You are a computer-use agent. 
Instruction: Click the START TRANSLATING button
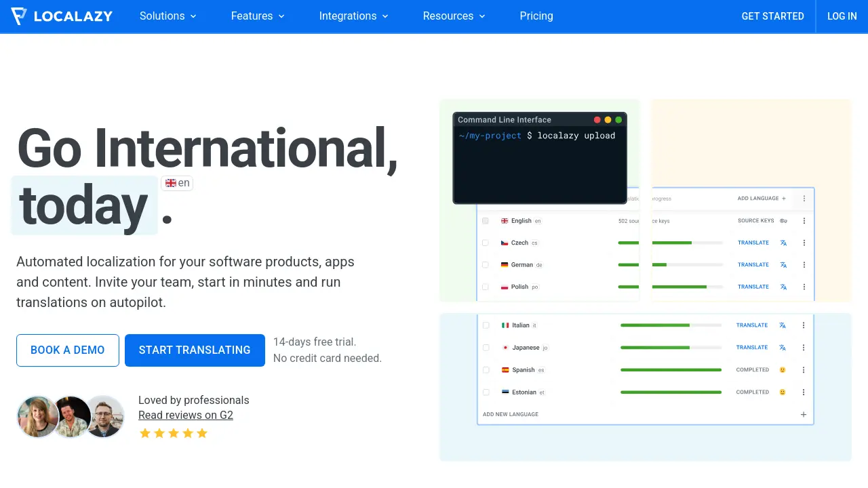point(195,350)
